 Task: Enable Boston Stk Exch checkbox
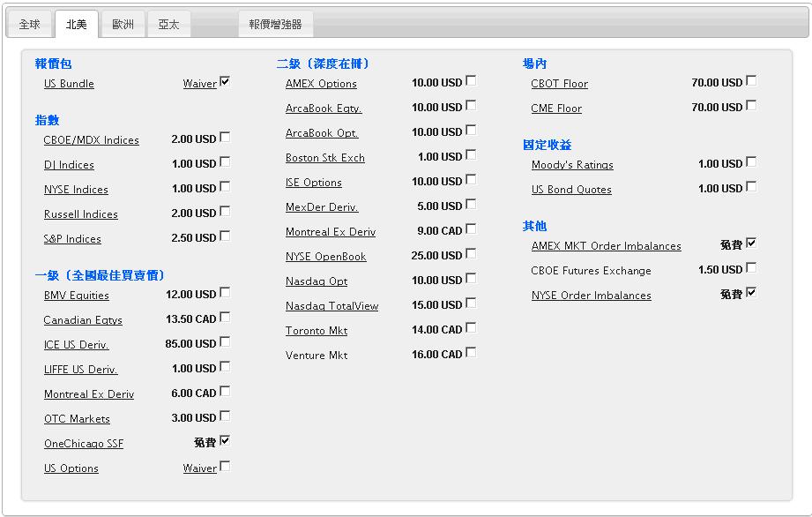(471, 155)
